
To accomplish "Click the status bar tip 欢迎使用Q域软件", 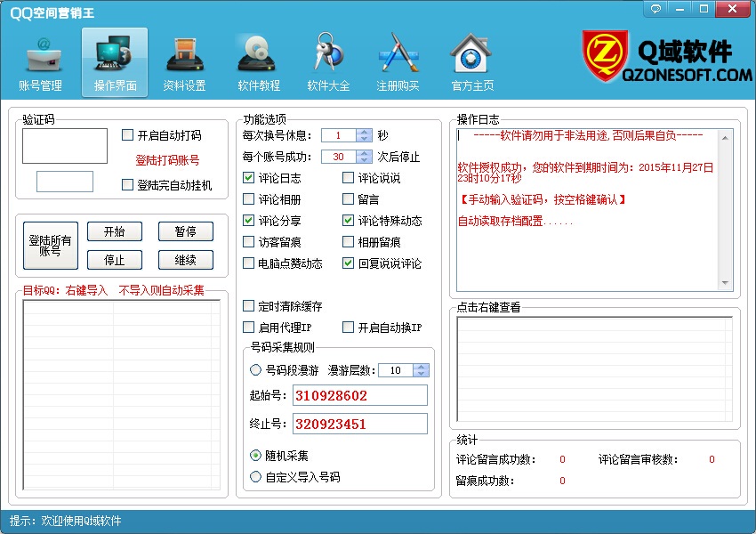I will [81, 521].
